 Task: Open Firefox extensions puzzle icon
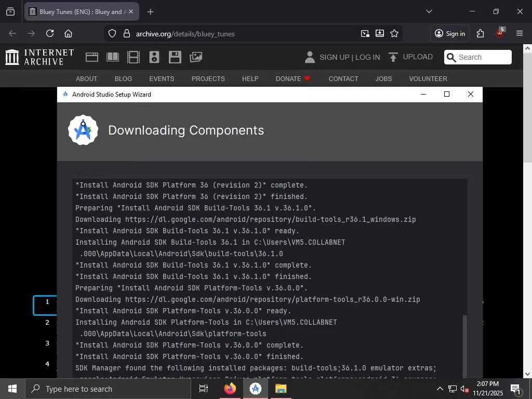coord(480,33)
